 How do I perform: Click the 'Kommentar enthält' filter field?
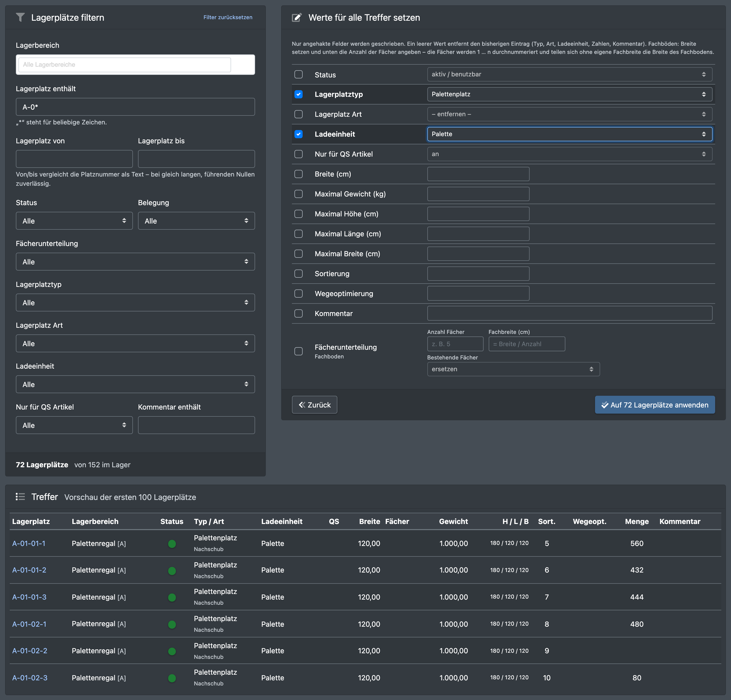(196, 425)
